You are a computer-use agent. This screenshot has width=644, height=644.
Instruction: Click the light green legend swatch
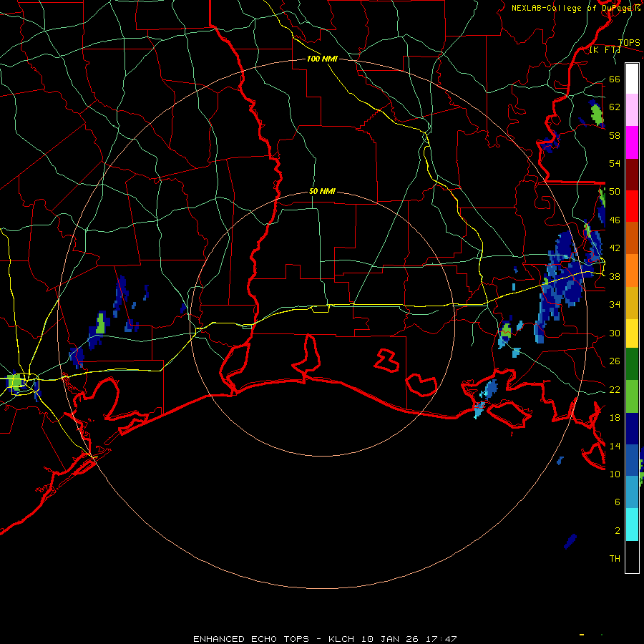tap(632, 396)
